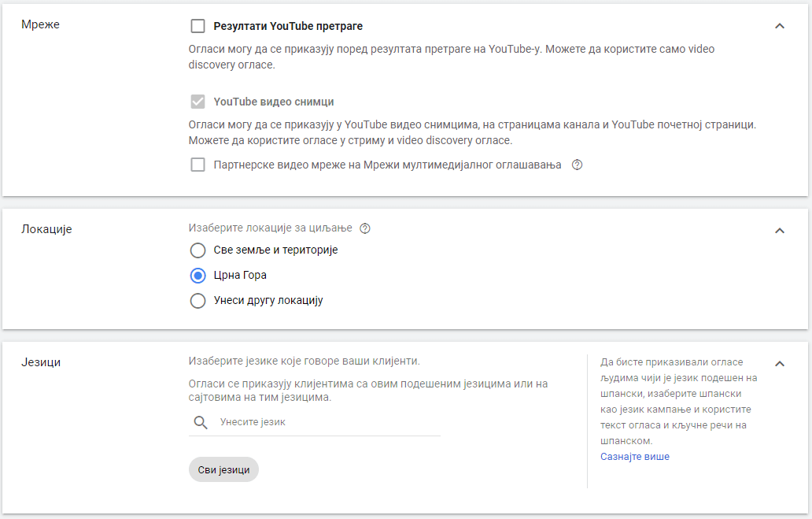
Task: Enable Резултати YouTube претраге checkbox
Action: coord(197,26)
